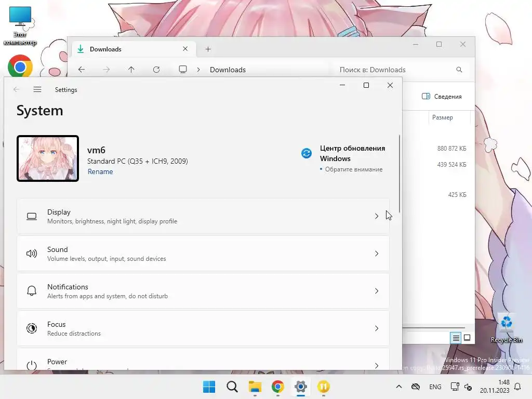Open File Explorer from the taskbar

[255, 387]
